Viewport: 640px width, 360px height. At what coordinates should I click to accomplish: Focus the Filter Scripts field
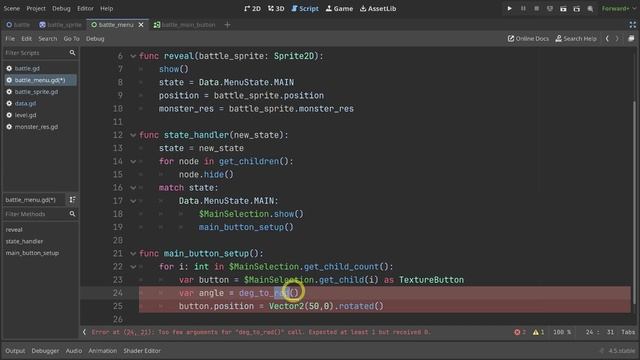(40, 53)
